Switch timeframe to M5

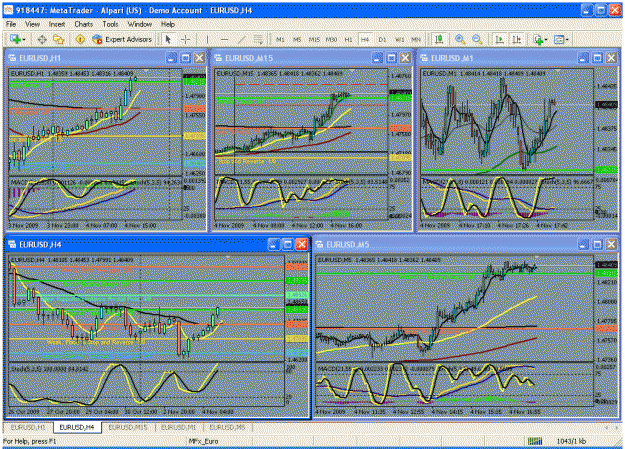tap(297, 39)
